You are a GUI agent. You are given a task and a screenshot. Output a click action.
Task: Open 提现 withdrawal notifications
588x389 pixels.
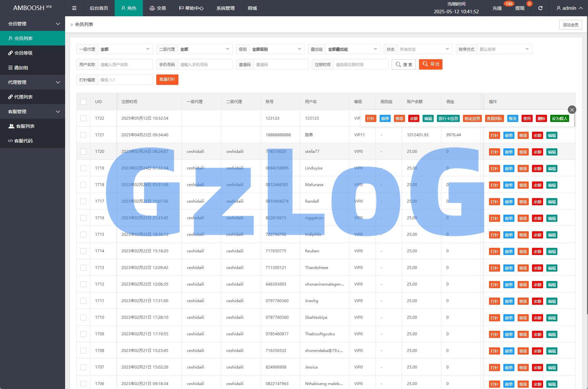pos(520,8)
